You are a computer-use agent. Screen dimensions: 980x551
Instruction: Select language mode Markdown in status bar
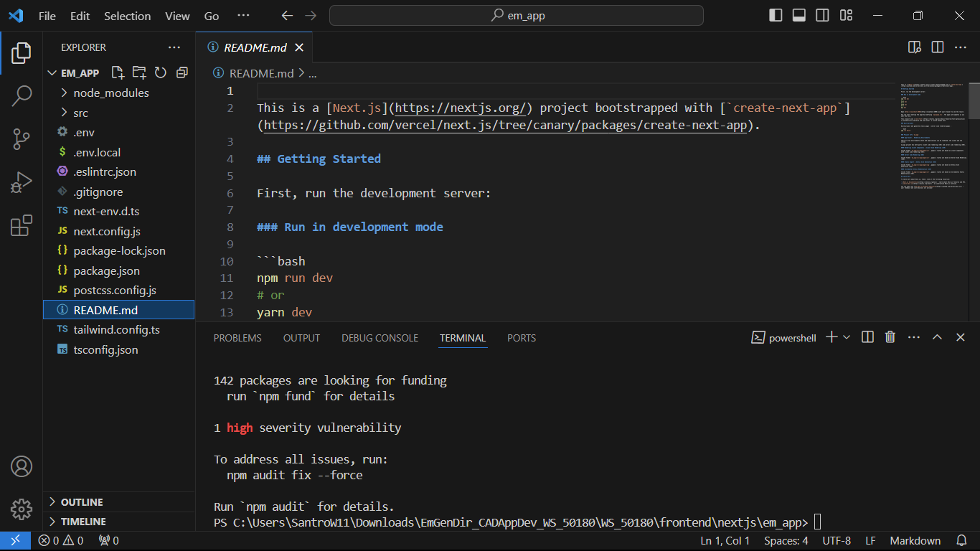(915, 541)
